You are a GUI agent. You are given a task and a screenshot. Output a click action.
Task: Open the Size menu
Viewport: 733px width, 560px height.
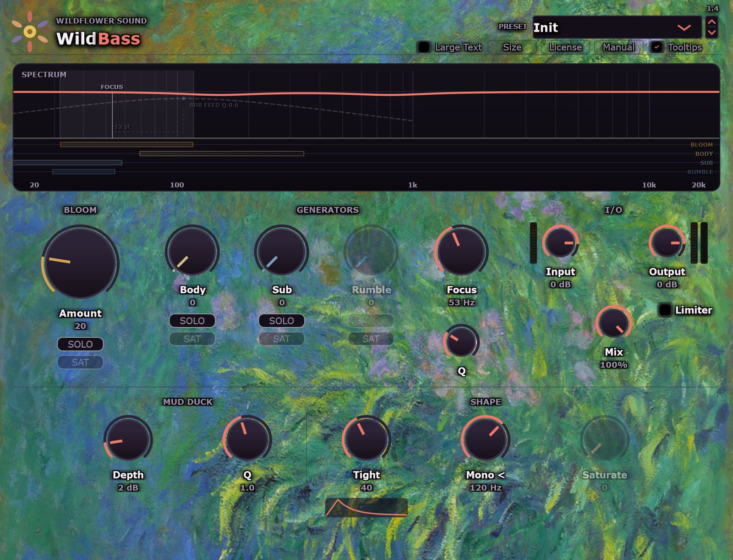coord(512,47)
